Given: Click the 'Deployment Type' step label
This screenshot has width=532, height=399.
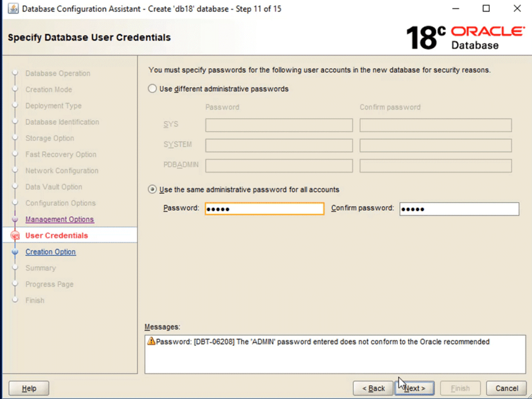Looking at the screenshot, I should [54, 106].
